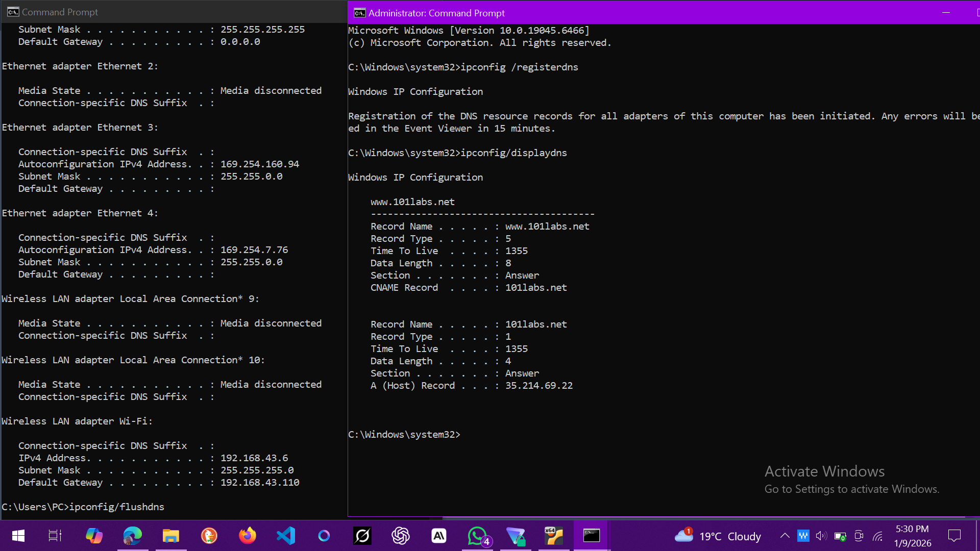Click the ipconfig/flushdns line in left window
This screenshot has height=551, width=980.
83,507
